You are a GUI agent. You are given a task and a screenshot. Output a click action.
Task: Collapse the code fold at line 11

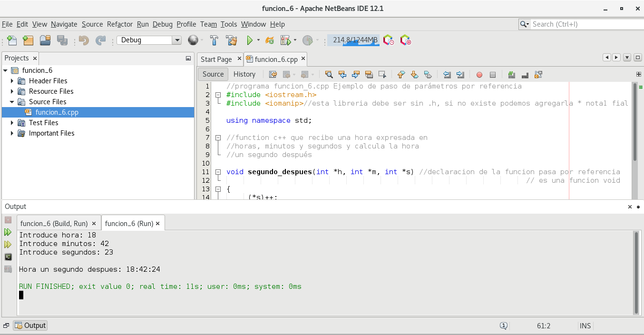(218, 172)
